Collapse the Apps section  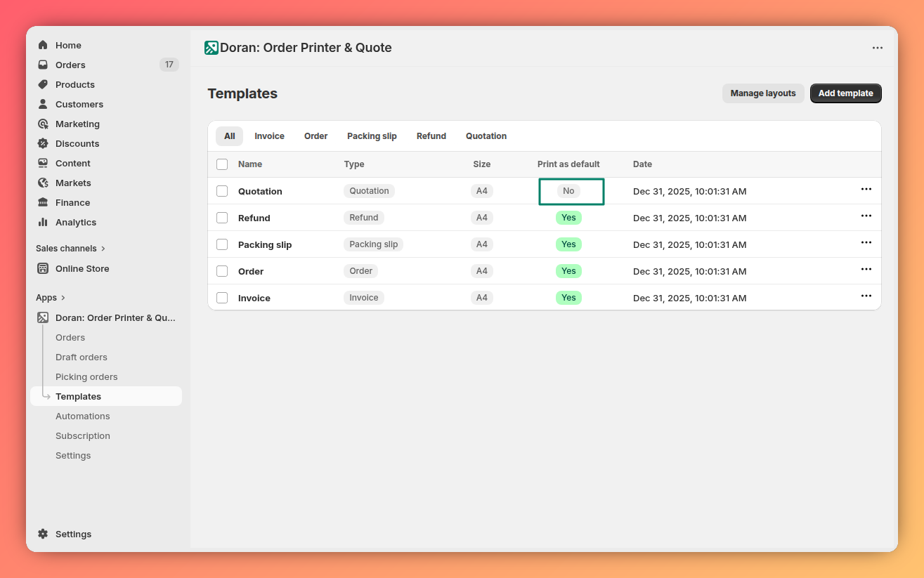click(51, 297)
